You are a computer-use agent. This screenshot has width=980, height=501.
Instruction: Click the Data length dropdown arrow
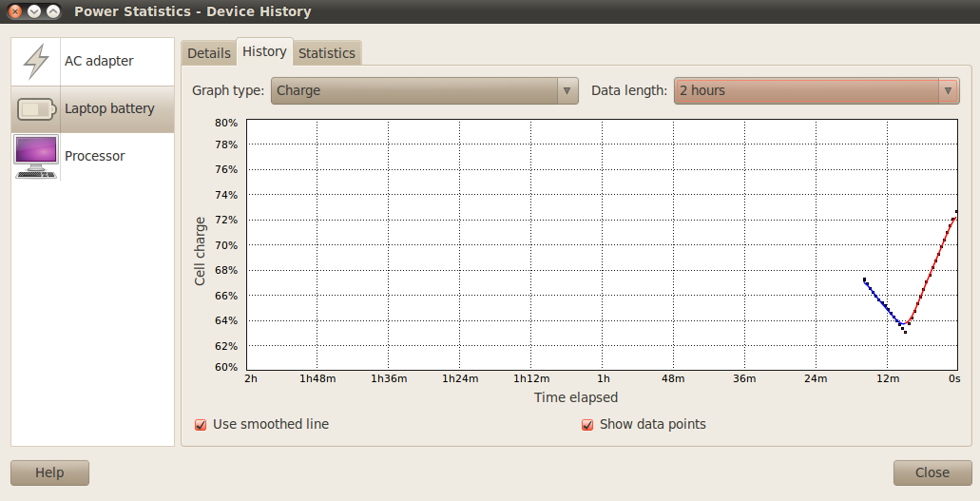[x=948, y=90]
